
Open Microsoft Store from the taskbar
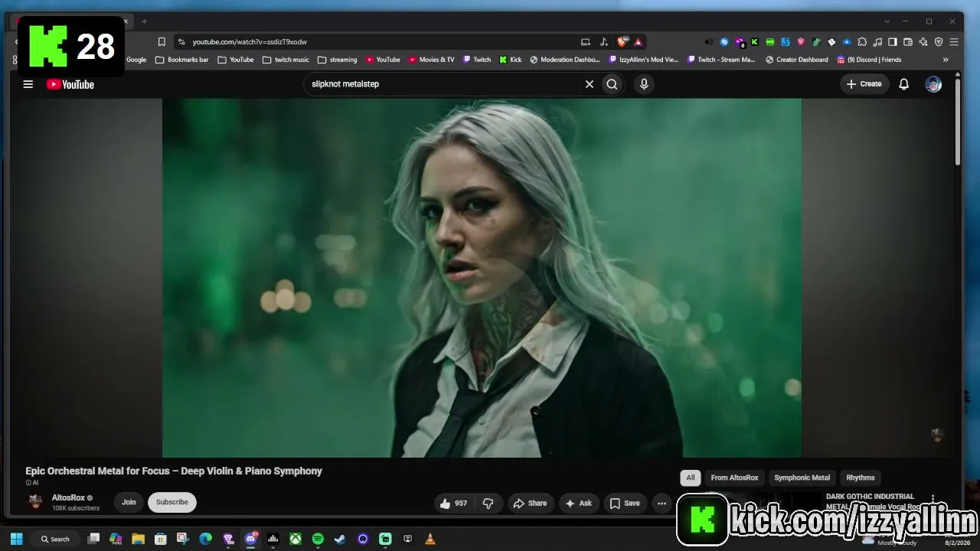[x=160, y=539]
